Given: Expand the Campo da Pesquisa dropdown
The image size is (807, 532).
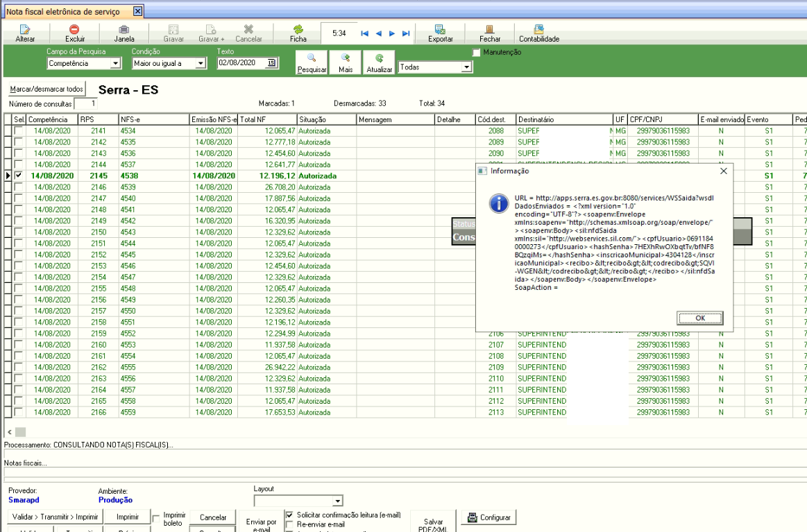Looking at the screenshot, I should pyautogui.click(x=115, y=64).
